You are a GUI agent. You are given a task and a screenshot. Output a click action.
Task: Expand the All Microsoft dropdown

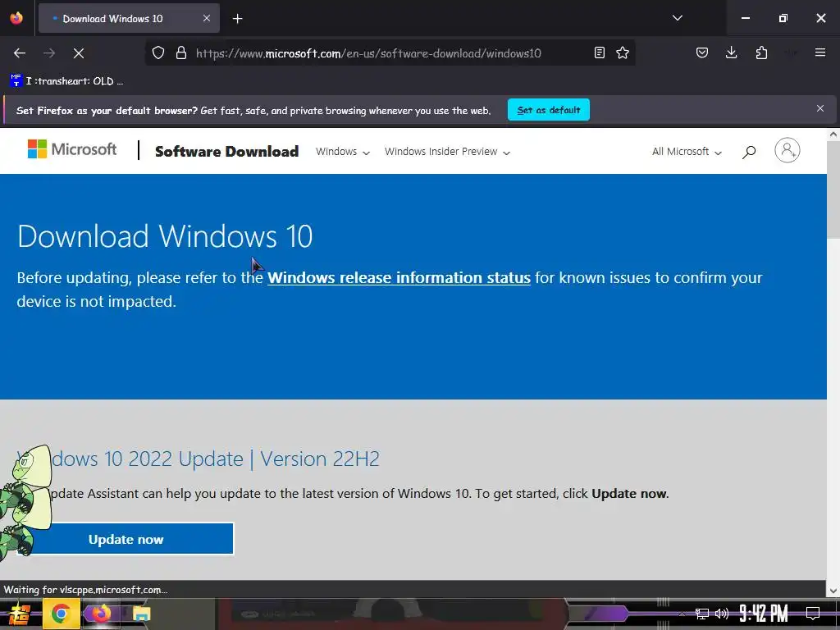click(x=687, y=152)
